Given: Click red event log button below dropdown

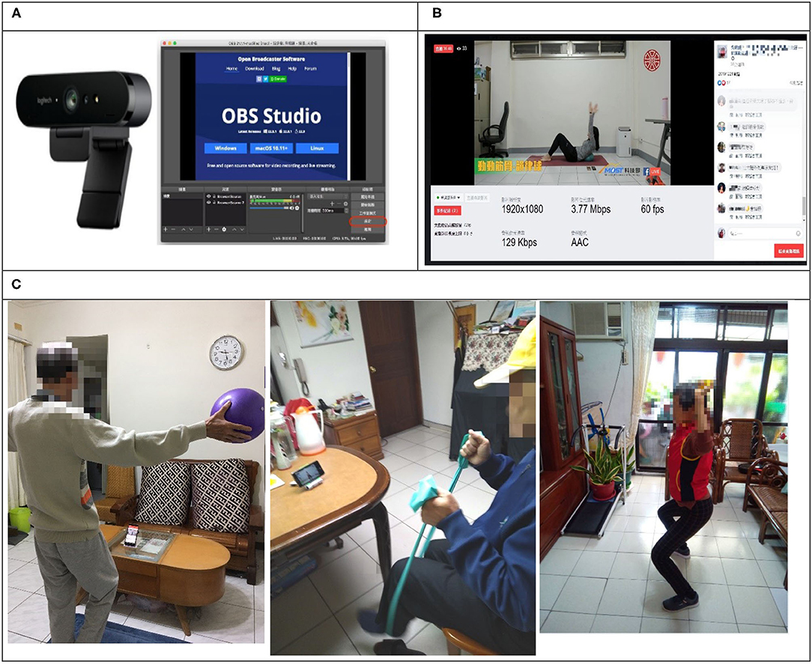Looking at the screenshot, I should (x=447, y=210).
